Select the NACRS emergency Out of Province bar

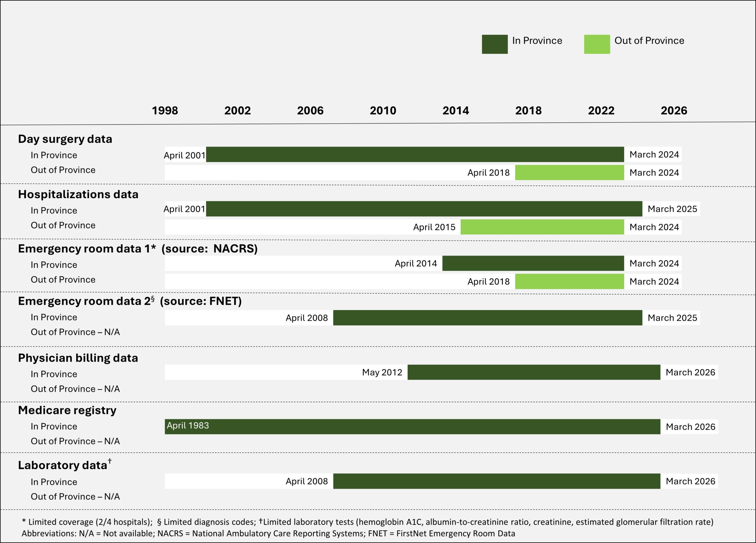pos(569,281)
